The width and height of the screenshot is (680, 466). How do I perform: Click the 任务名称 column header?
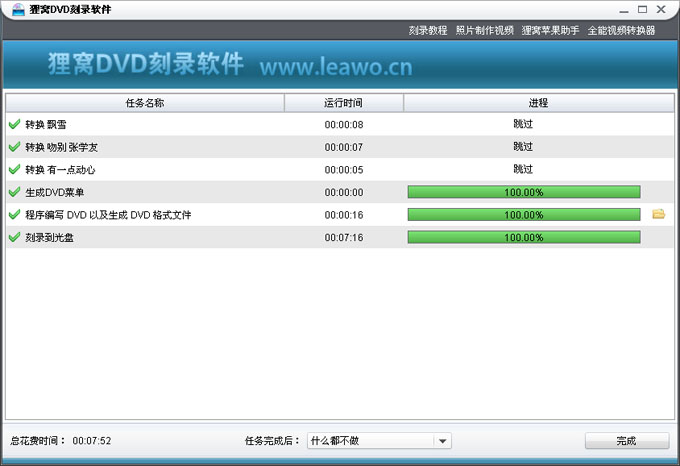tap(145, 102)
